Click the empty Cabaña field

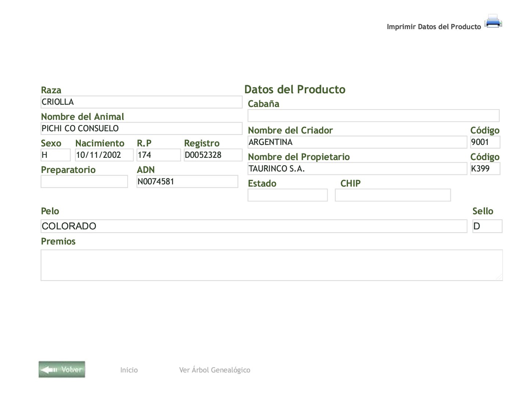[373, 116]
